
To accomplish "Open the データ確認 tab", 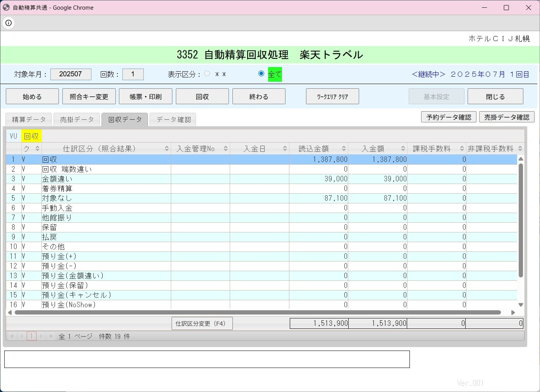I will click(x=173, y=119).
